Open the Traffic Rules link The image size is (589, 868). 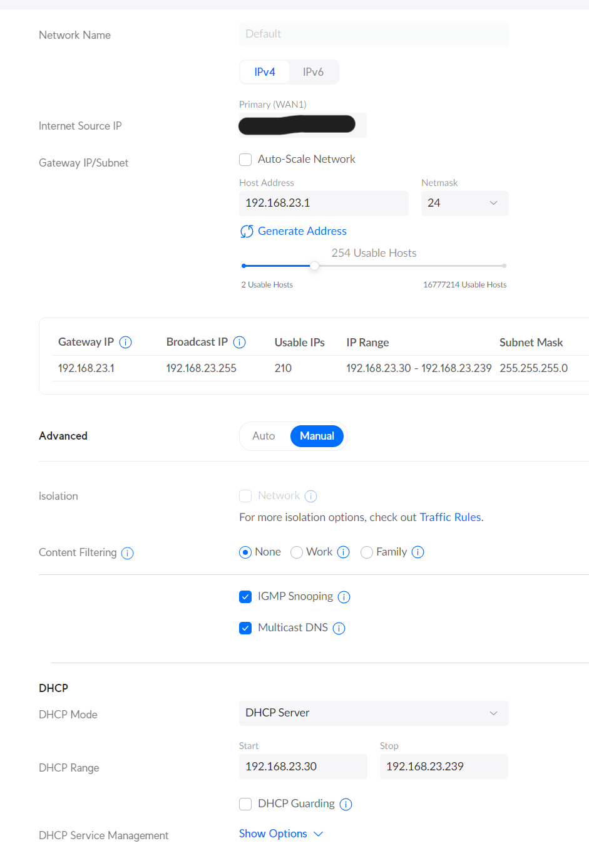[x=450, y=517]
